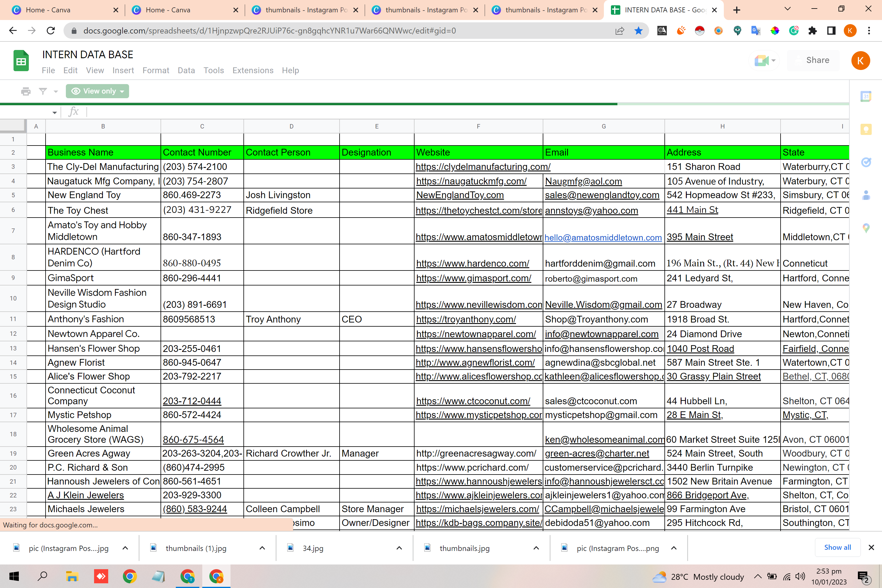
Task: Expand options for 34.jpg download
Action: (399, 548)
